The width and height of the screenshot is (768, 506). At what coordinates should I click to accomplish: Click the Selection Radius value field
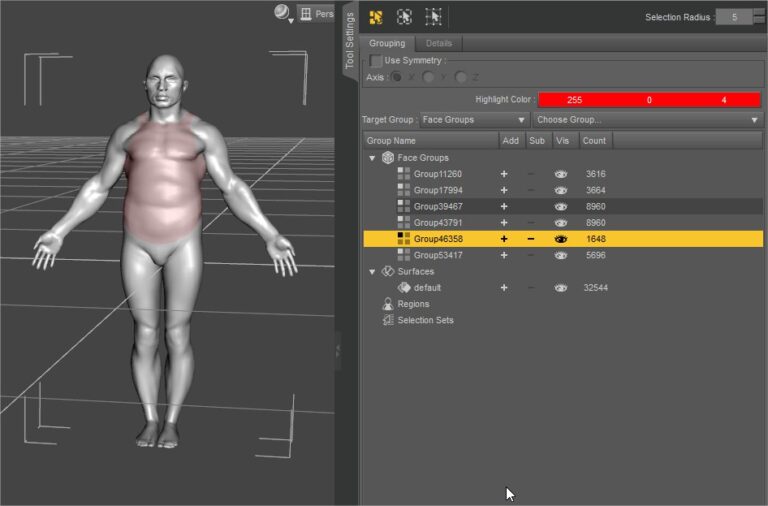[x=734, y=17]
